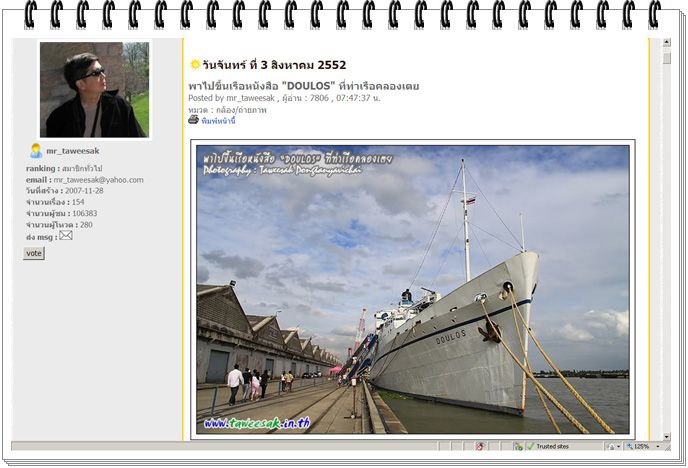Click the ranking value สมาชิกทั่วไป
The image size is (688, 468).
click(82, 168)
